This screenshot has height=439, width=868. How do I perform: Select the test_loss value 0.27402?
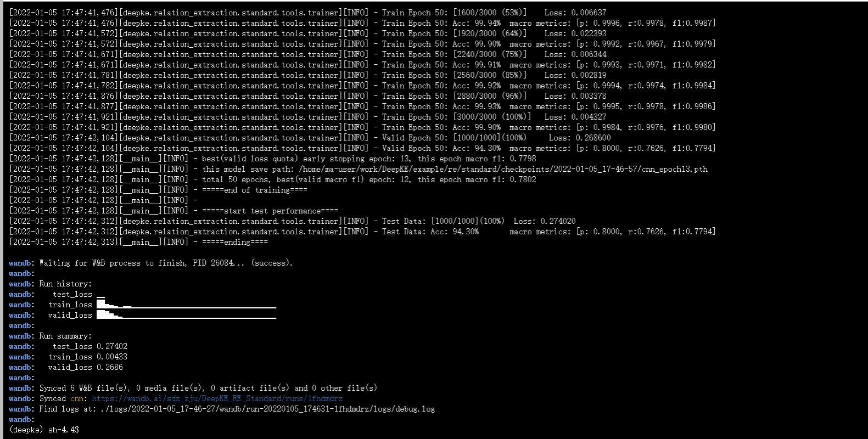point(112,346)
